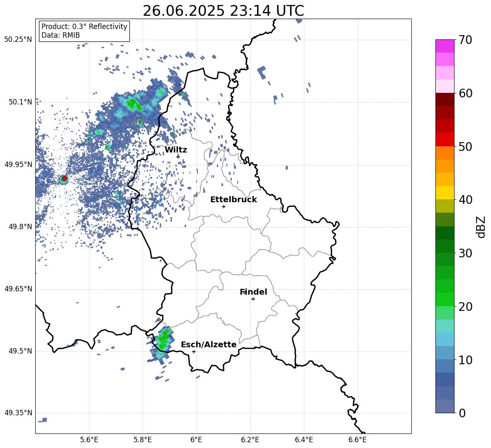Screen dimensions: 491x448
Task: Click the 6.4°E longitude label
Action: click(x=304, y=440)
